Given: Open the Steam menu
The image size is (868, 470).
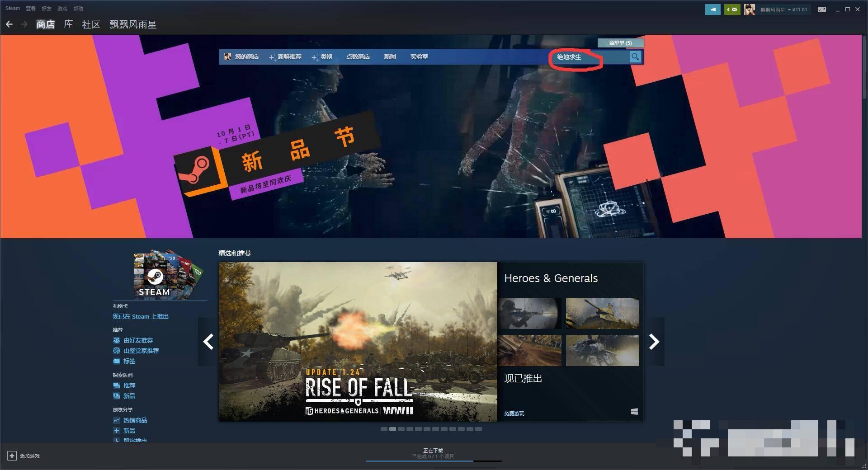Looking at the screenshot, I should [x=13, y=8].
